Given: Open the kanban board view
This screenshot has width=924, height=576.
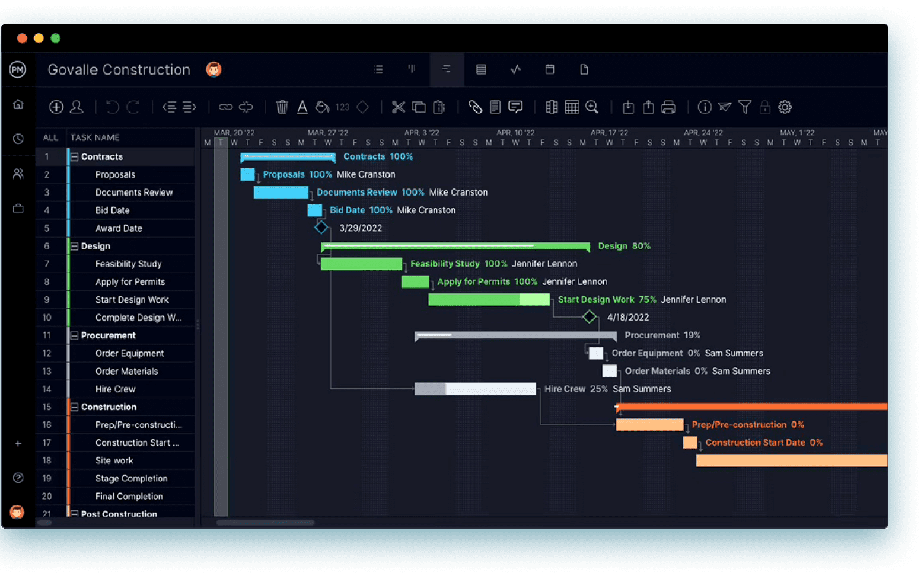Looking at the screenshot, I should click(x=412, y=69).
